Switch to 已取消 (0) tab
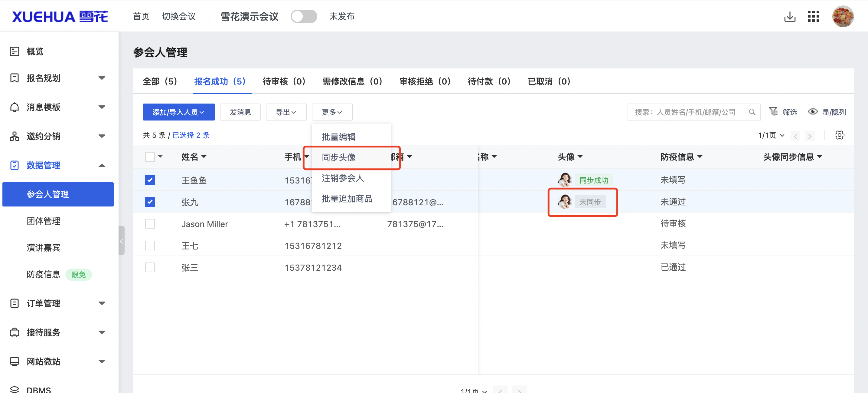Screen dimensions: 868x393 (x=549, y=81)
